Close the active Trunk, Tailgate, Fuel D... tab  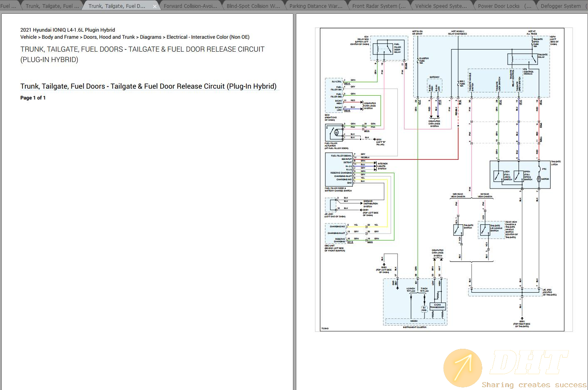pyautogui.click(x=155, y=6)
